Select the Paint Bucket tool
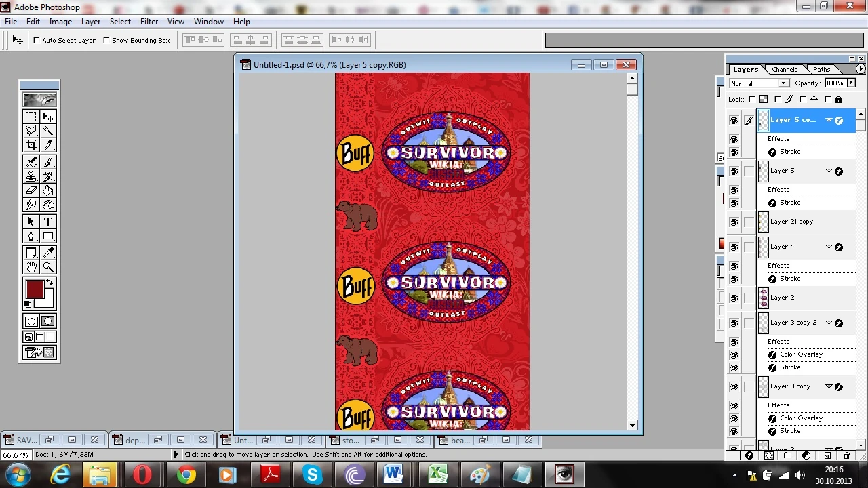 pyautogui.click(x=48, y=190)
